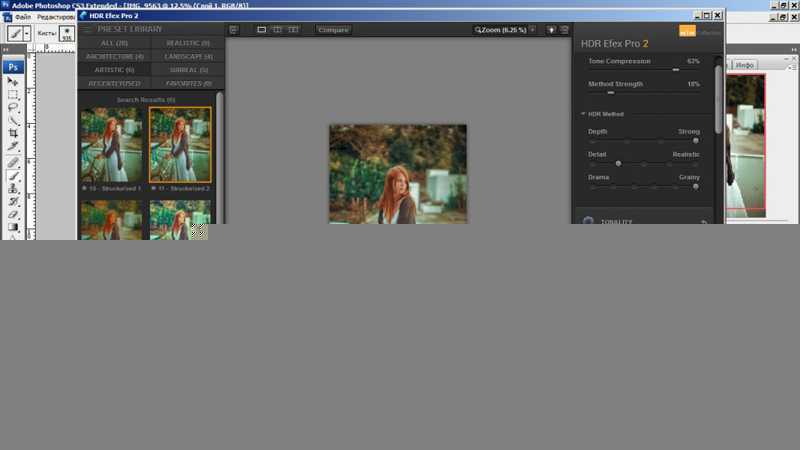Click the Method Strength 18% value
Image resolution: width=800 pixels, height=450 pixels.
693,84
